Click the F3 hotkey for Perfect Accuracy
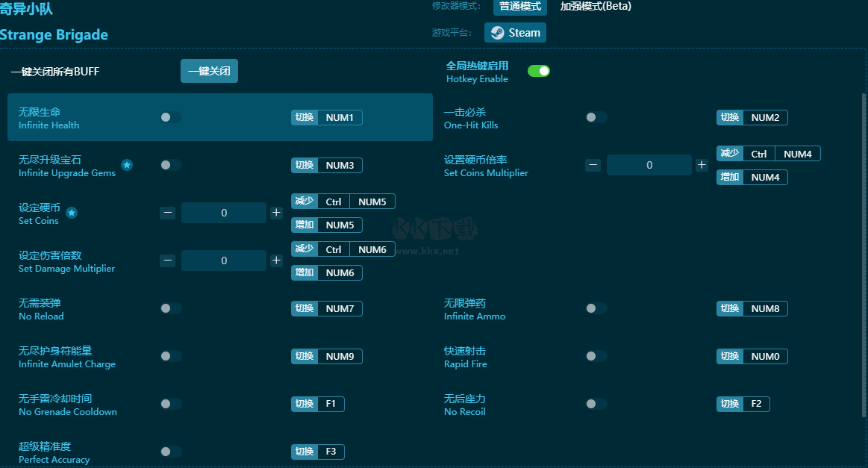Image resolution: width=868 pixels, height=468 pixels. (318, 452)
